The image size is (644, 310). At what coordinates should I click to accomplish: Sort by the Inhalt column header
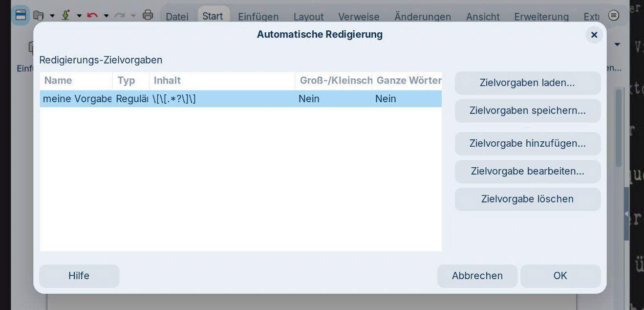click(221, 81)
